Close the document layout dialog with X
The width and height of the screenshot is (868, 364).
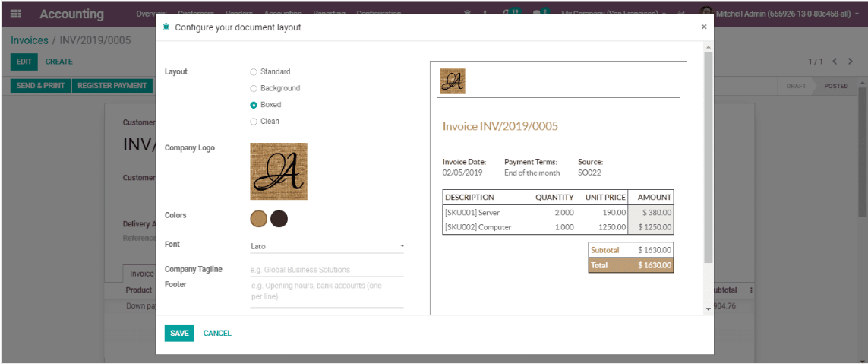pyautogui.click(x=704, y=27)
